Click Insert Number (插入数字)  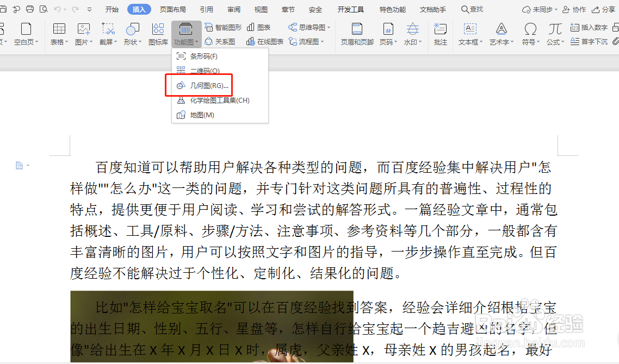[x=589, y=27]
